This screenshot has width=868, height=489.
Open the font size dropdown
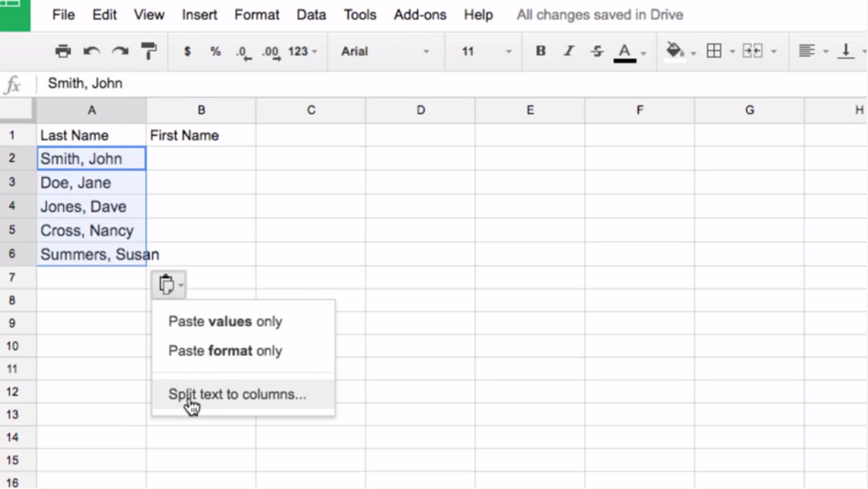483,51
